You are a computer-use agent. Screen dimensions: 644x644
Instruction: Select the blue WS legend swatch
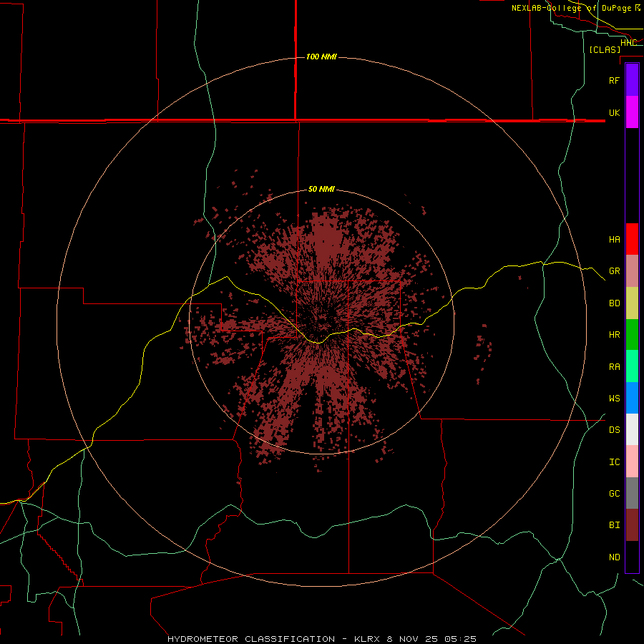pos(632,398)
